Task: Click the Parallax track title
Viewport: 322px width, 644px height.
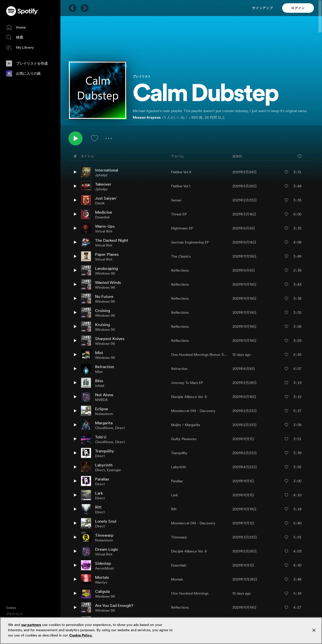Action: pos(102,479)
